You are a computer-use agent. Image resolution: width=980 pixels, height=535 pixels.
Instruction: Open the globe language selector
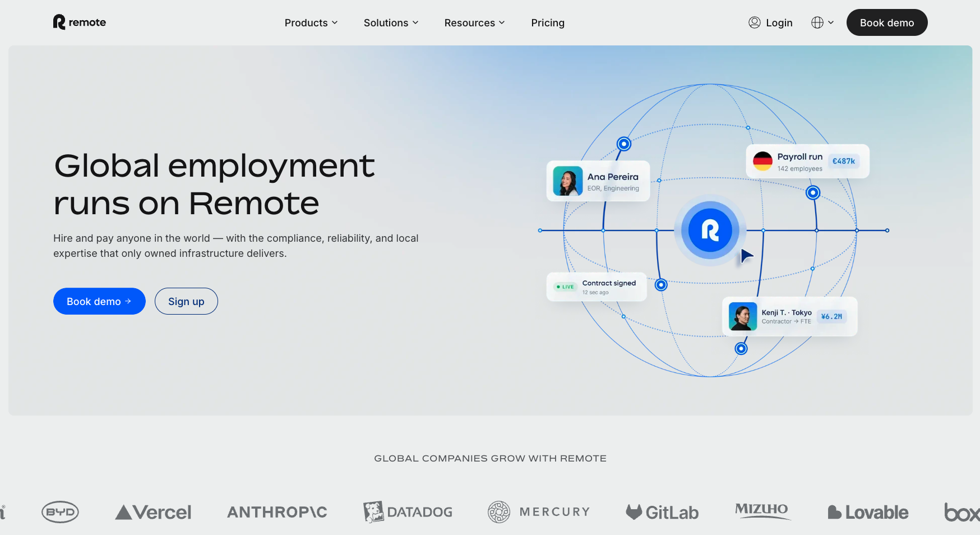click(x=822, y=22)
